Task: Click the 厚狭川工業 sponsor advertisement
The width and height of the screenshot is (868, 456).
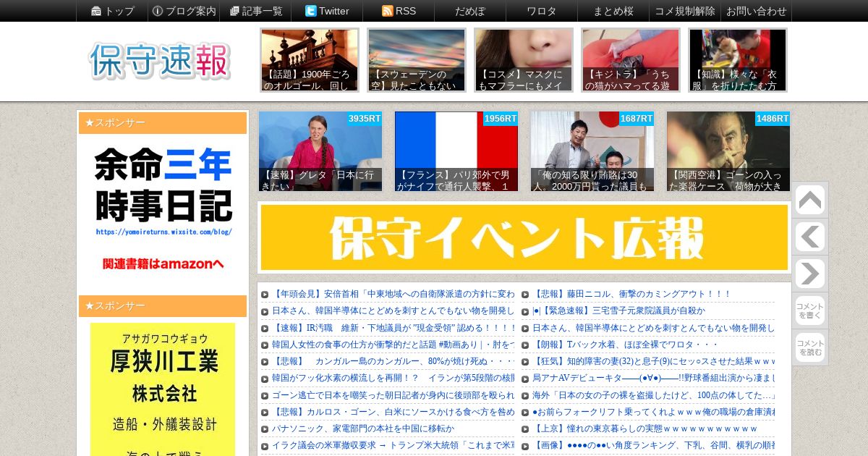Action: [x=163, y=389]
